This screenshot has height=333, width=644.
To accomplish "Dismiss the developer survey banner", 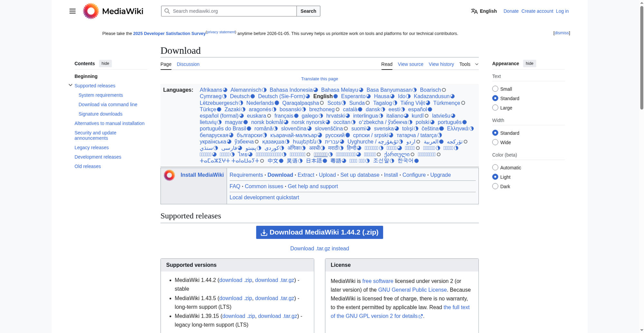I will pos(562,33).
